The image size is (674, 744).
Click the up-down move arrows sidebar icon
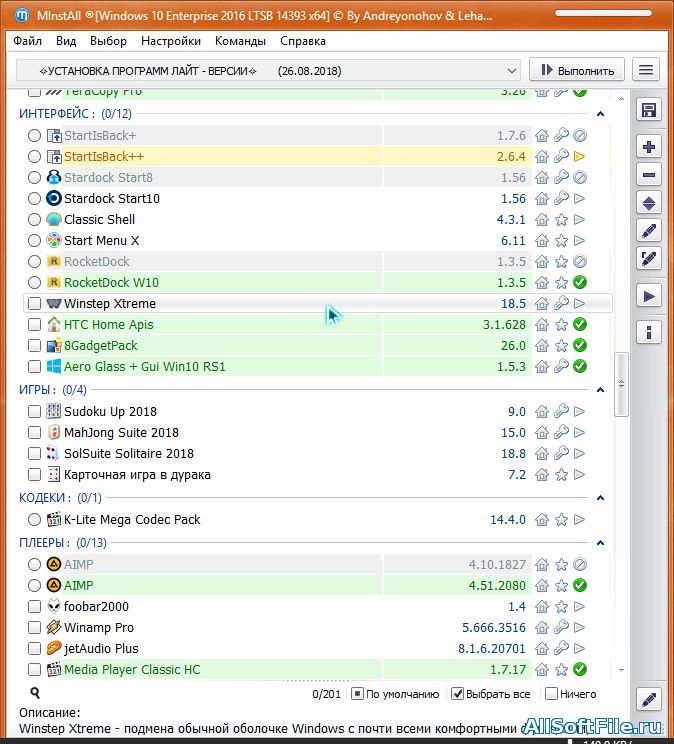pos(648,203)
